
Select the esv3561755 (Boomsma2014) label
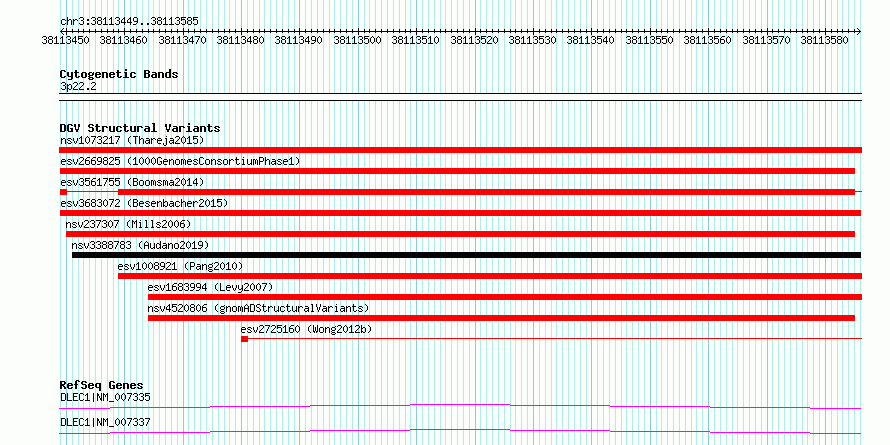point(132,182)
